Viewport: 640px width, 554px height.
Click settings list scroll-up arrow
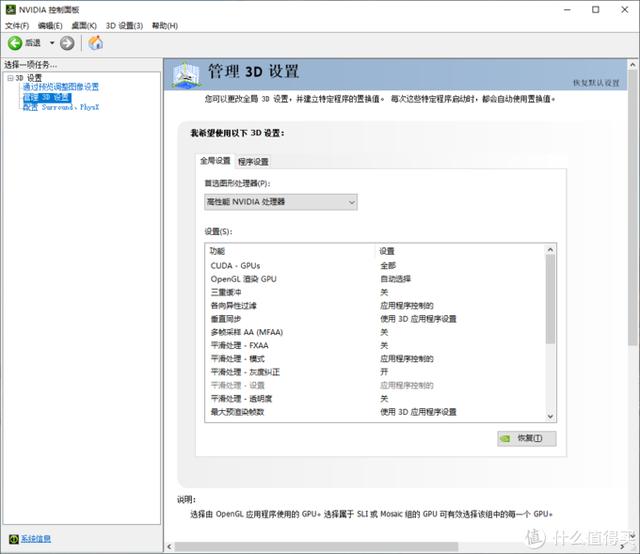550,249
